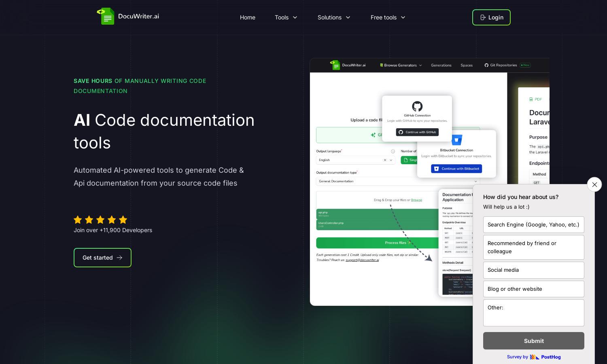Click the Login button
The height and width of the screenshot is (364, 607).
(x=491, y=17)
